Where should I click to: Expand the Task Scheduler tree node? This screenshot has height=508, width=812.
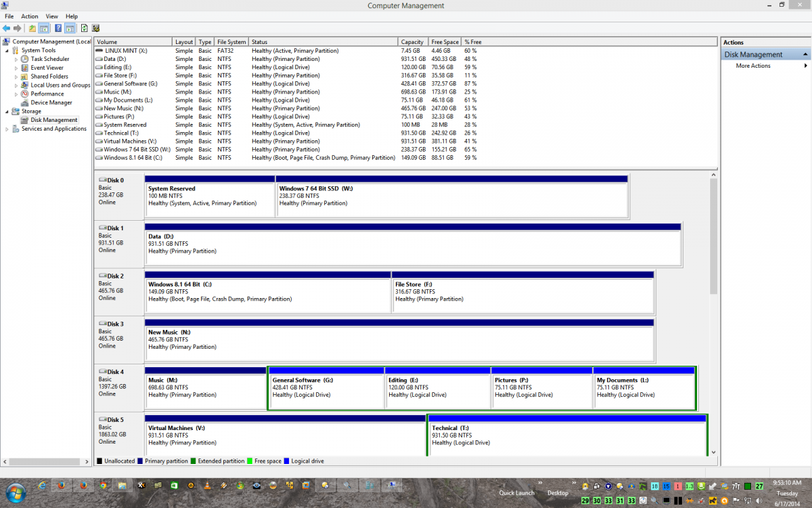pos(16,60)
